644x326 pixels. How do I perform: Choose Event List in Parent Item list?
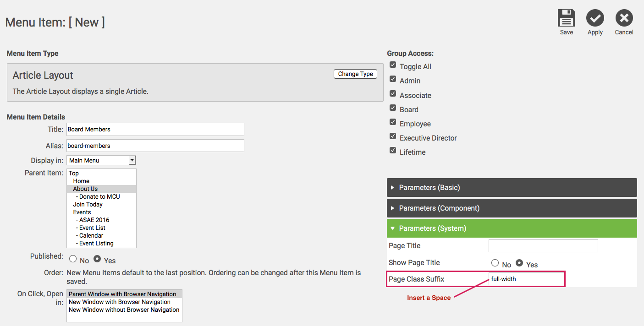(92, 228)
